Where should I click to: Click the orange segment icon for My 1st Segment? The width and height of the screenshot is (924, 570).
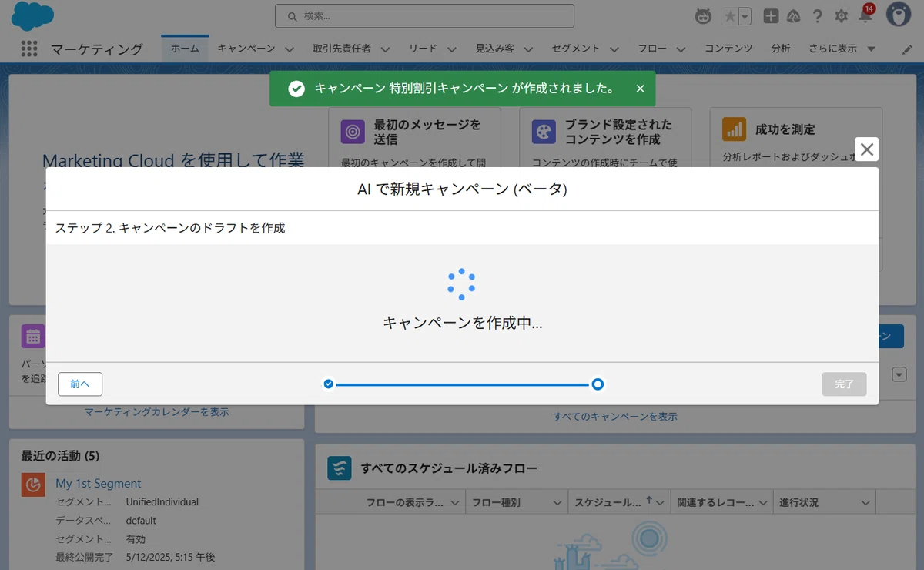pyautogui.click(x=33, y=484)
